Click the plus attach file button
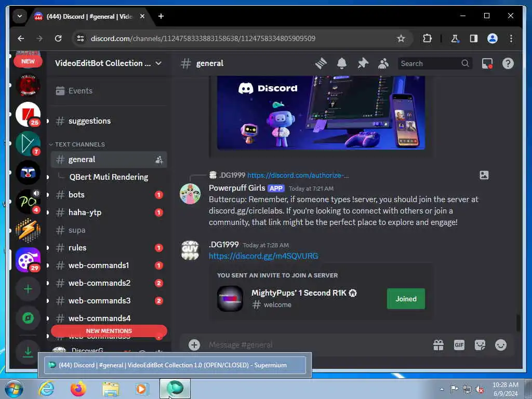Screen dimensions: 532x399 point(194,345)
